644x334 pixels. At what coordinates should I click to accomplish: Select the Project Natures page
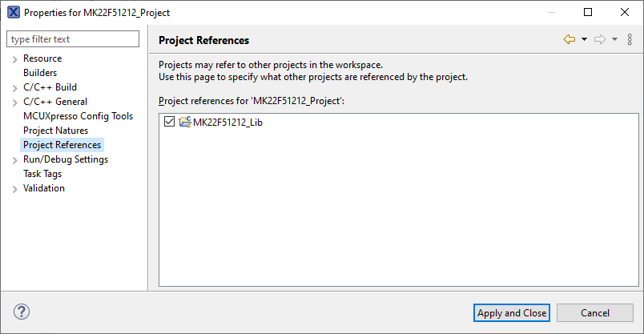pyautogui.click(x=55, y=131)
